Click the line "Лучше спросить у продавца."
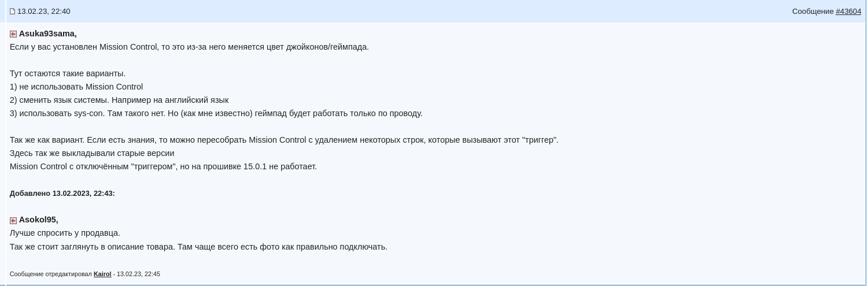The height and width of the screenshot is (286, 868). (x=65, y=233)
